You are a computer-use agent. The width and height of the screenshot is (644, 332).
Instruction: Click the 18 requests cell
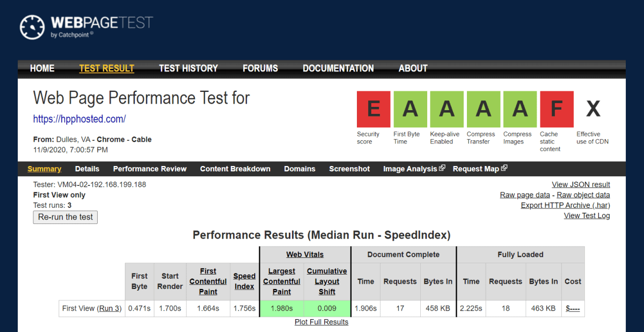505,308
